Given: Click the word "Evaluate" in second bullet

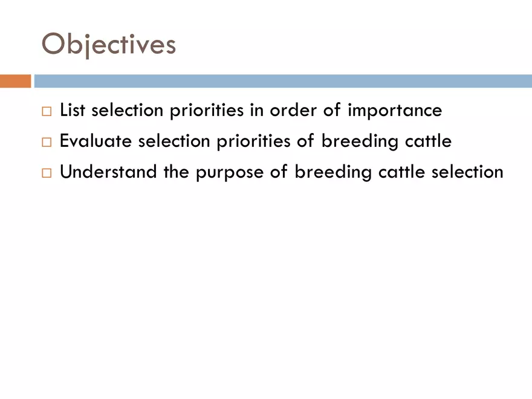Looking at the screenshot, I should [x=97, y=141].
